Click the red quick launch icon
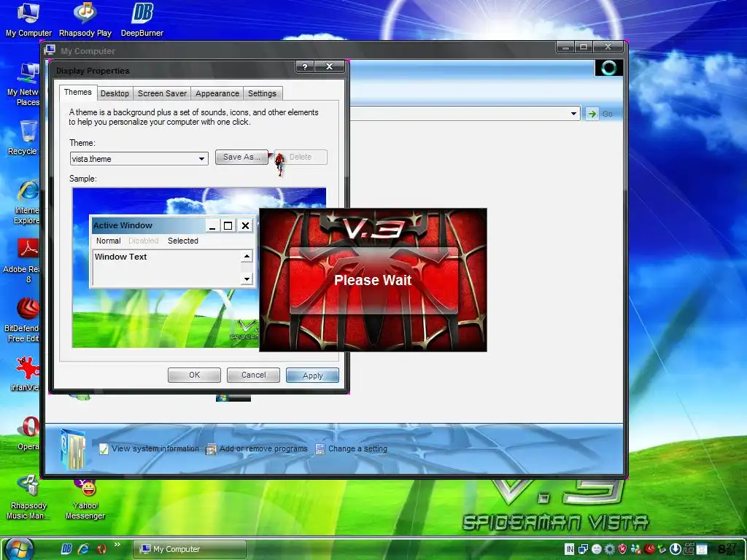Screen dimensions: 747x560 coord(101,549)
